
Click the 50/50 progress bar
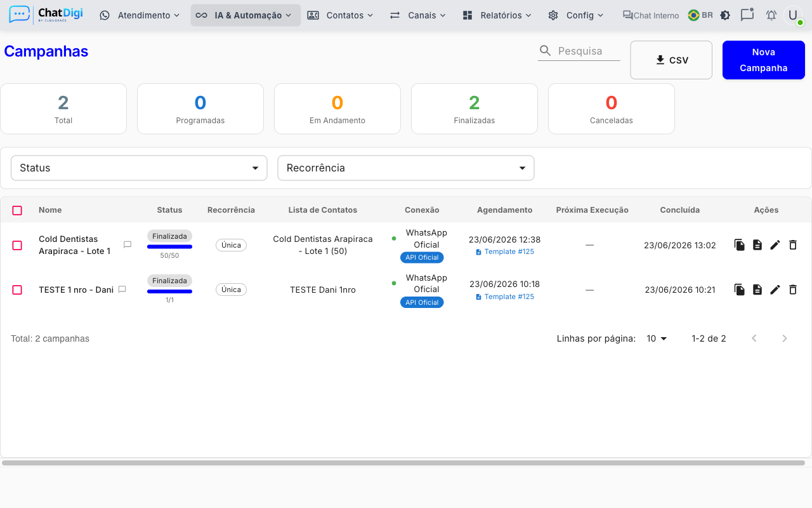click(x=169, y=246)
